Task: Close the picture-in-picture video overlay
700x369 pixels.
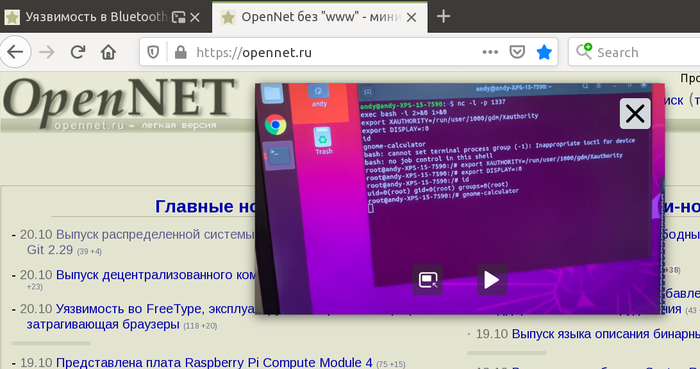Action: [x=635, y=113]
